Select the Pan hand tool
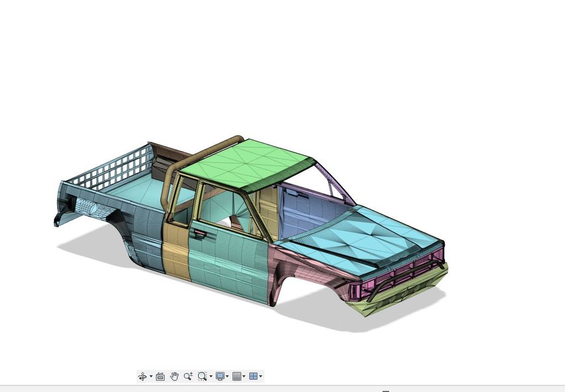The height and width of the screenshot is (392, 565). coord(175,376)
